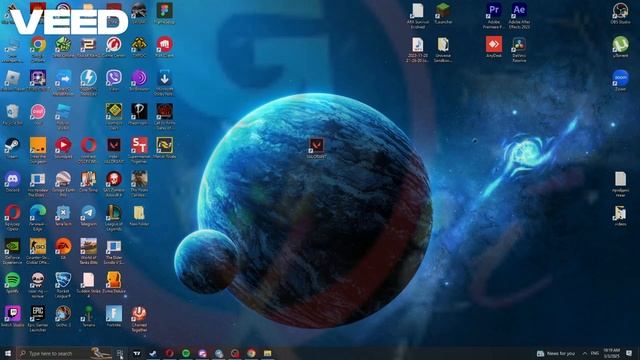Open the orange EA app icon
The width and height of the screenshot is (640, 360).
click(x=63, y=247)
